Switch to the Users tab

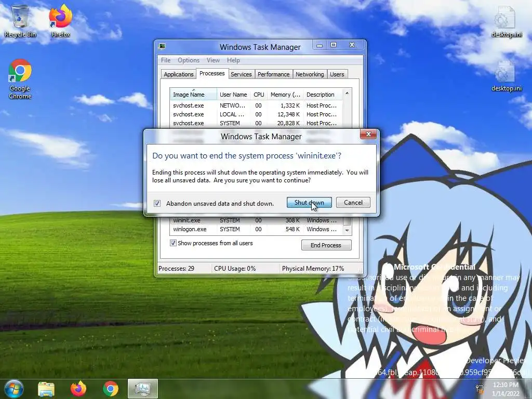click(x=337, y=74)
